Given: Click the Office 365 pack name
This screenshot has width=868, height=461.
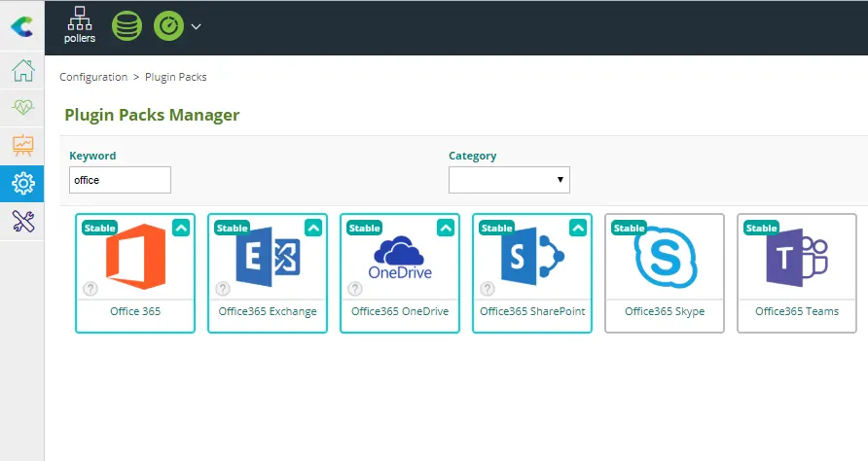Looking at the screenshot, I should (135, 311).
